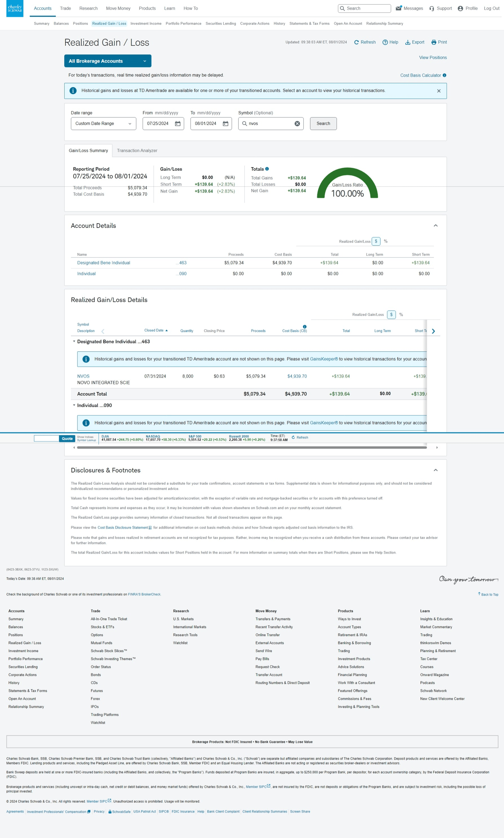
Task: Click the Search button beside the Symbol field
Action: 323,124
